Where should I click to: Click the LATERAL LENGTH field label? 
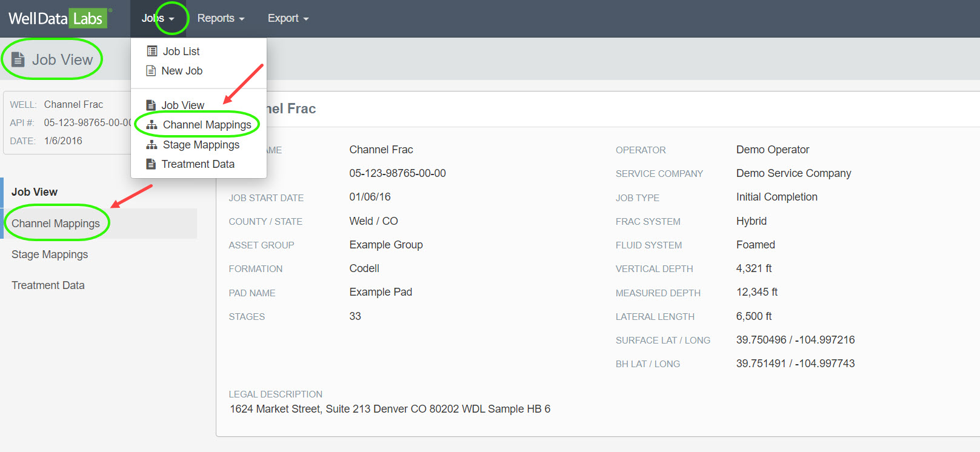655,317
